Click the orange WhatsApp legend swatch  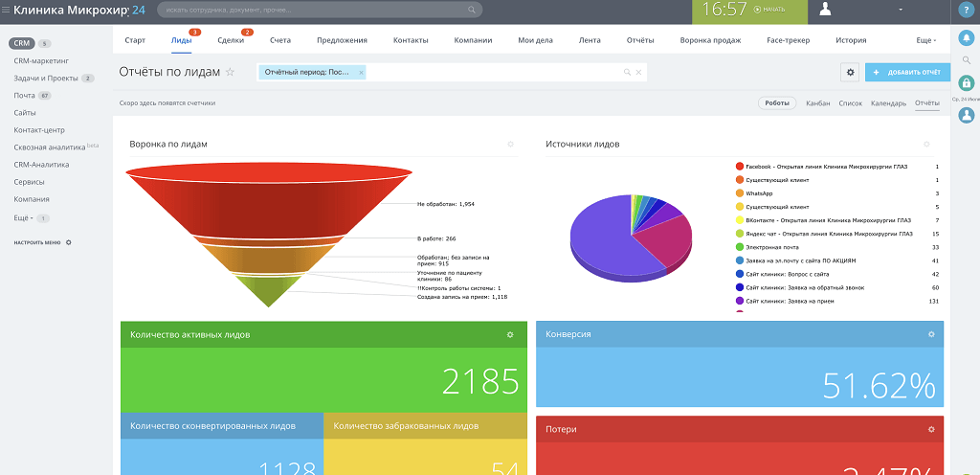click(x=740, y=193)
